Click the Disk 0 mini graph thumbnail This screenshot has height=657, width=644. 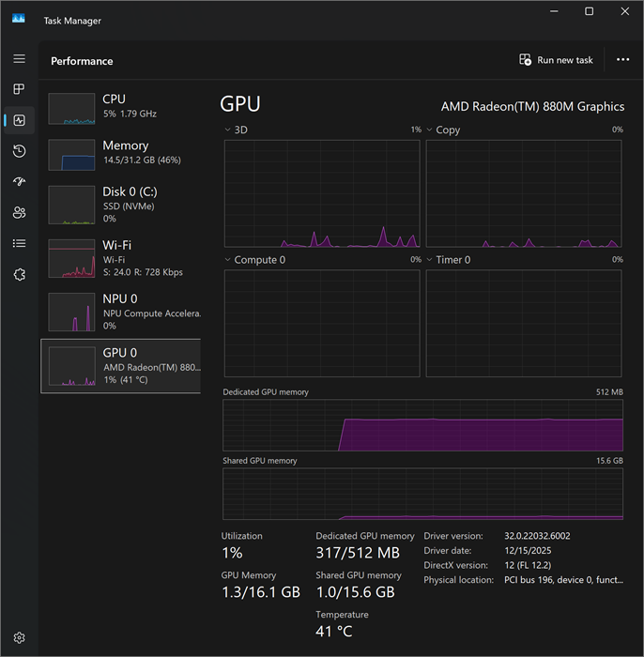click(x=71, y=205)
